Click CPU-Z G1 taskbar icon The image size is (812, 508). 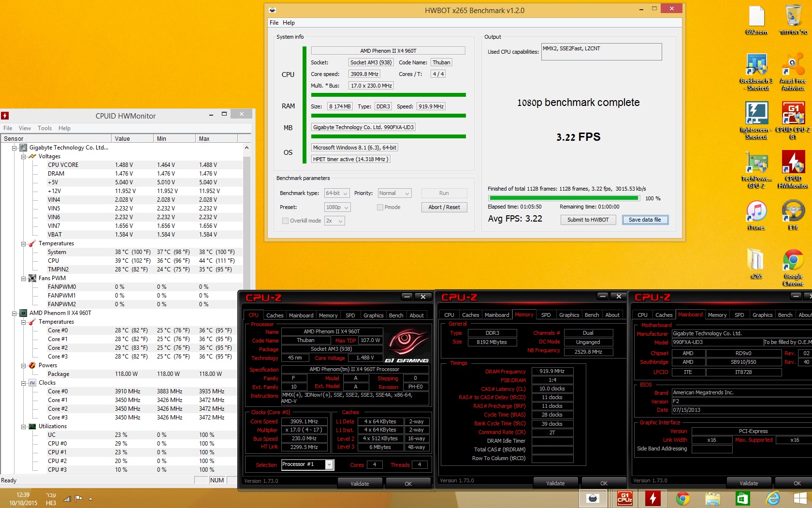point(624,498)
